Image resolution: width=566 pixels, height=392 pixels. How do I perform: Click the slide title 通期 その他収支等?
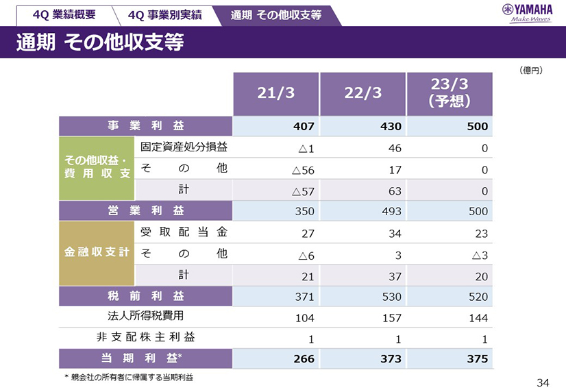(x=100, y=42)
